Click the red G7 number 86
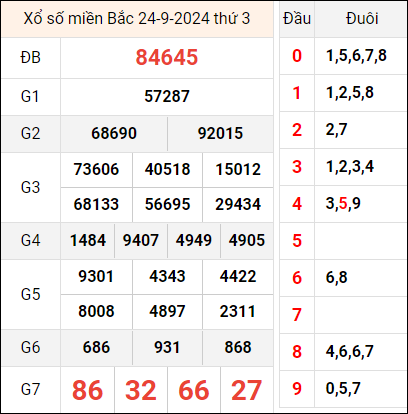408x414 pixels. coord(87,390)
